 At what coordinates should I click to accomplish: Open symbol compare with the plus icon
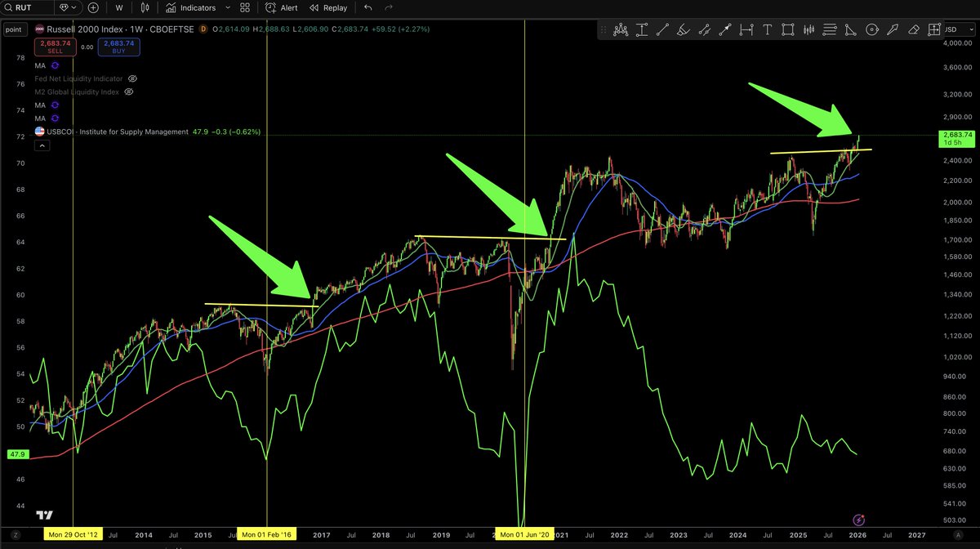click(x=93, y=8)
